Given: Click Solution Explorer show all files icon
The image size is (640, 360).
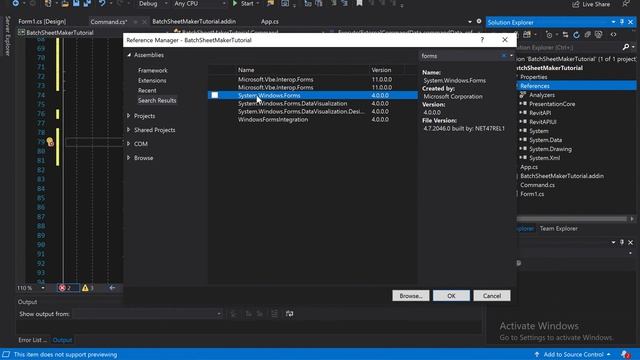Looking at the screenshot, I should coord(598,35).
